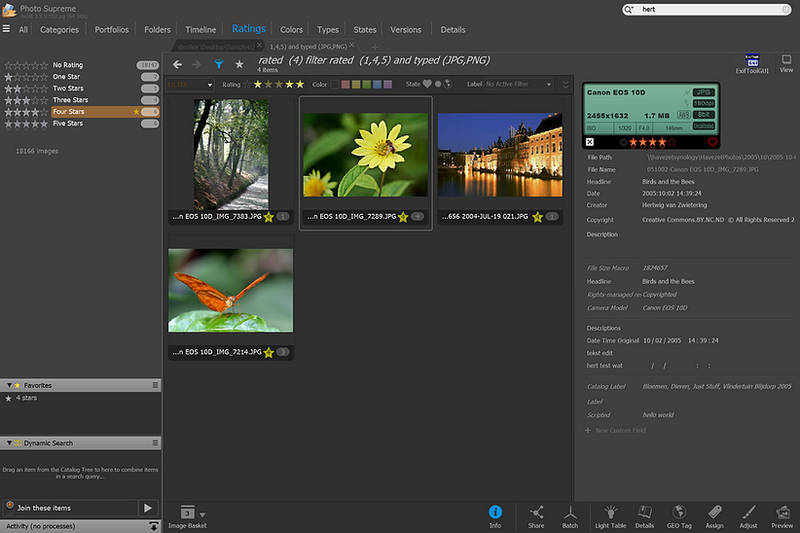
Task: Launch ExifToolGUI from the top toolbar
Action: pyautogui.click(x=750, y=63)
